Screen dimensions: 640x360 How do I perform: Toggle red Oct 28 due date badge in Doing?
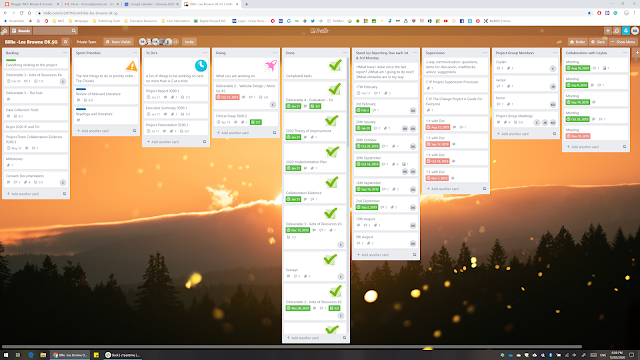[227, 97]
